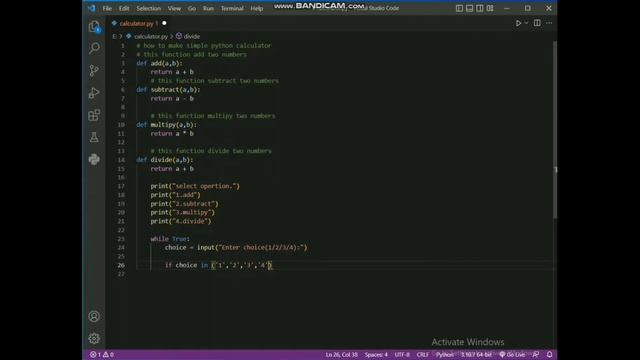The height and width of the screenshot is (360, 640).
Task: Open the Help menu
Action: [256, 8]
